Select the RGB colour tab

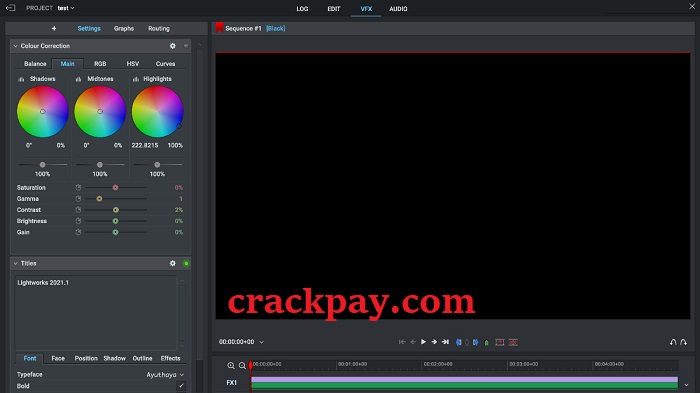100,64
